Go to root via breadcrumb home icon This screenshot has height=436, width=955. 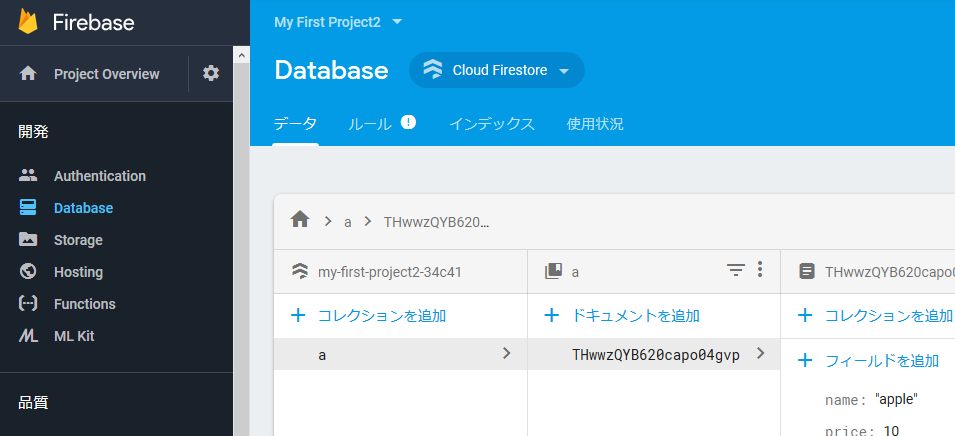coord(300,220)
